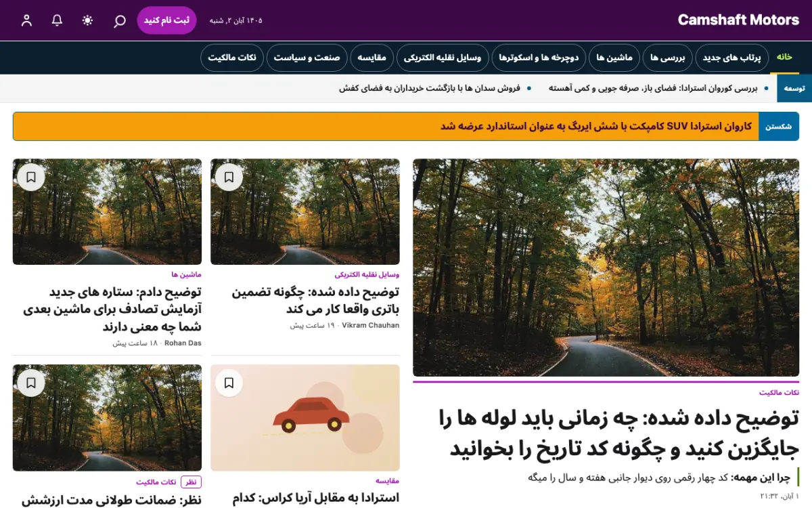812x508 pixels.
Task: Open headline نظر: ضمانت طولانی مدت ارزشش
Action: (x=112, y=501)
